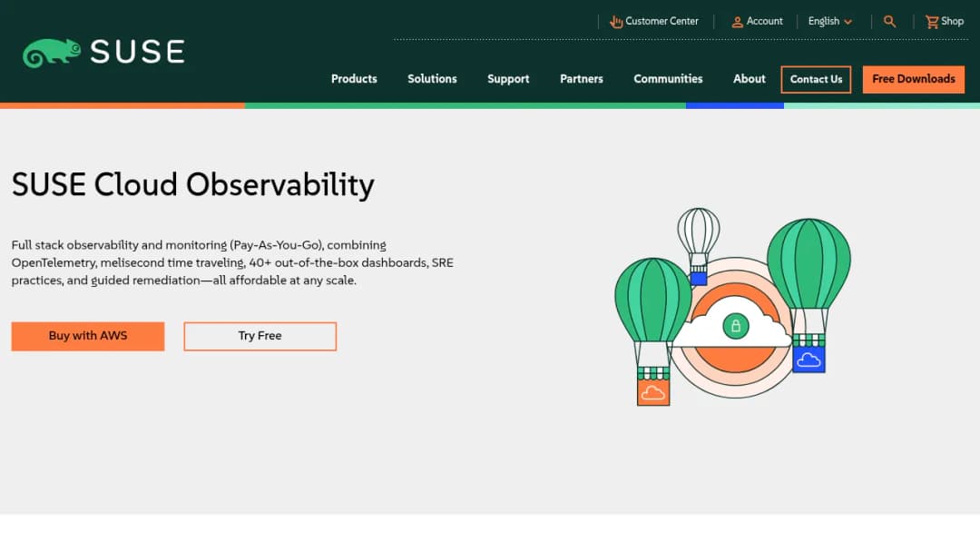Image resolution: width=980 pixels, height=552 pixels.
Task: Click the hot air balloons cloud illustration
Action: click(x=732, y=306)
